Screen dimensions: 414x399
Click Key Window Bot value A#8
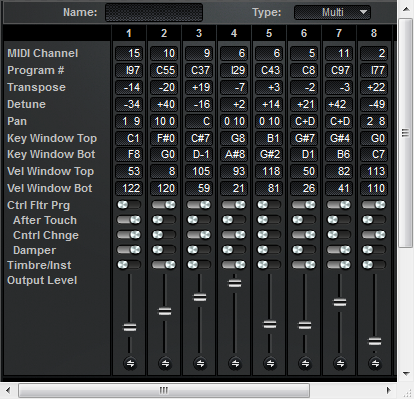coord(234,154)
